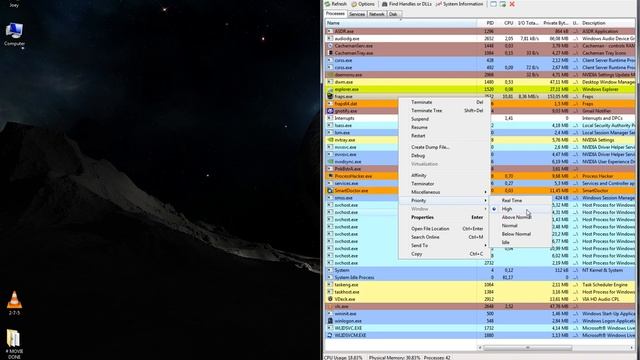The height and width of the screenshot is (360, 640).
Task: Expand the Miscellaneous submenu
Action: click(x=444, y=192)
